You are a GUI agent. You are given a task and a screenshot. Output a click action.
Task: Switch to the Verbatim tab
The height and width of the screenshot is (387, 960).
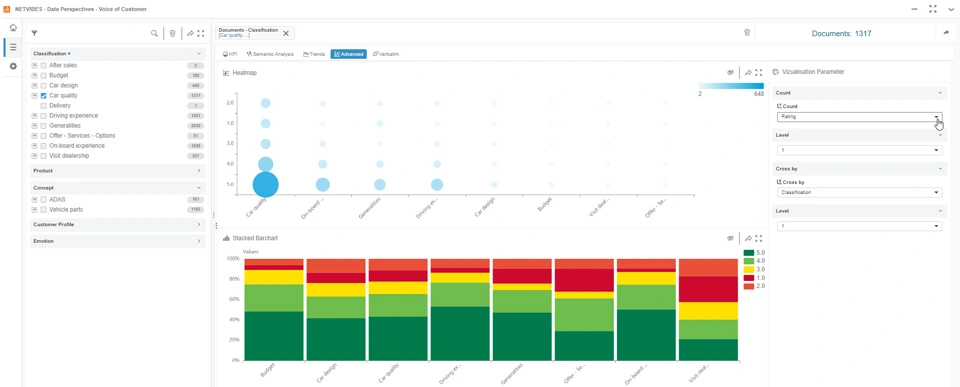click(386, 54)
